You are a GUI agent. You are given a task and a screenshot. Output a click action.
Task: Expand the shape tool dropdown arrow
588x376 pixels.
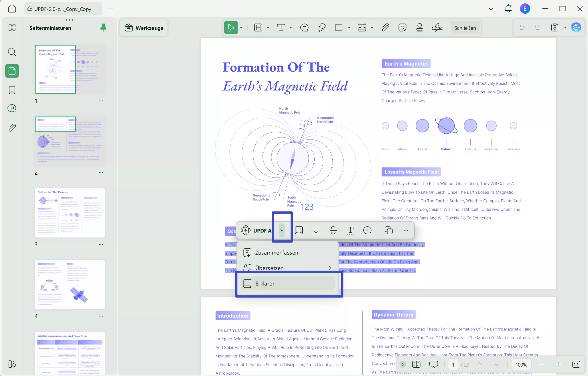tap(349, 27)
